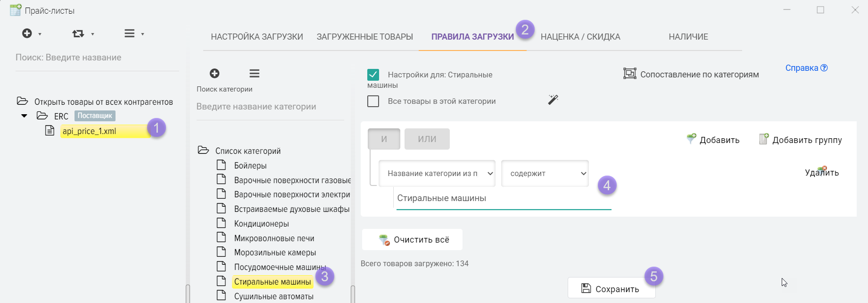Collapse the ERC supplier tree node
Screen dimensions: 868x303
[x=24, y=116]
